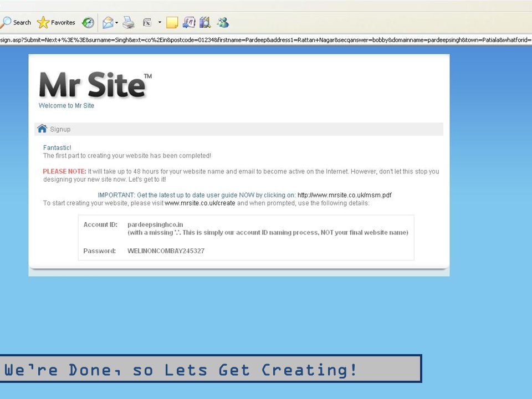The height and width of the screenshot is (399, 532).
Task: Click the browser address bar URL
Action: click(x=266, y=40)
